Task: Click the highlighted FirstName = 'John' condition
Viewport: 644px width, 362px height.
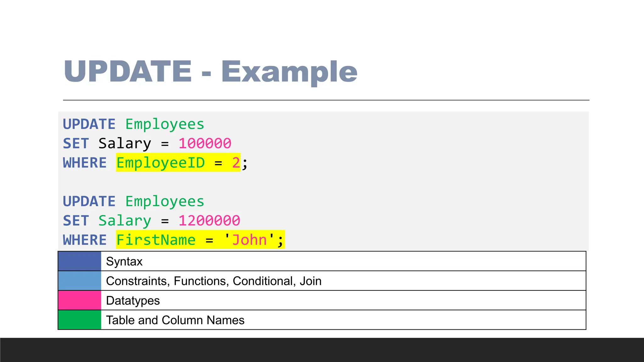Action: point(200,240)
